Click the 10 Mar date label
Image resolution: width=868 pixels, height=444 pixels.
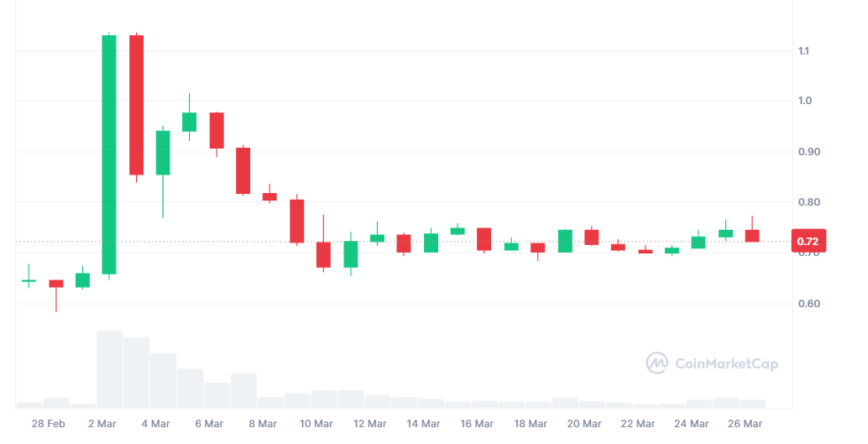point(316,424)
